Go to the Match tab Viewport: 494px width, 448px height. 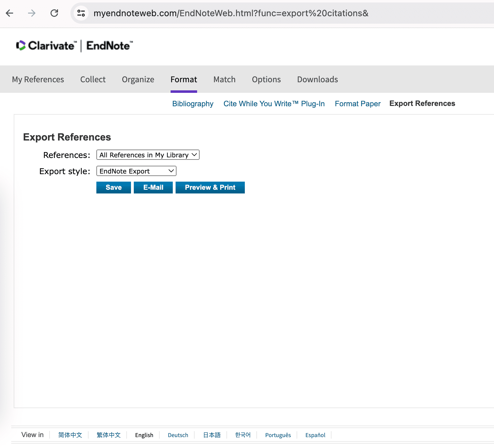(225, 79)
